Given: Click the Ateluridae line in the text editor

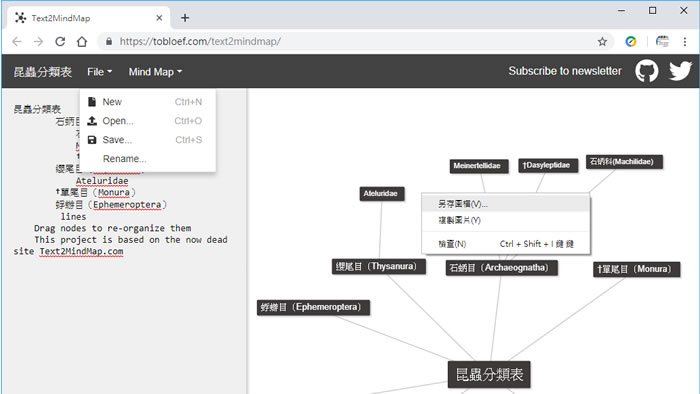Looking at the screenshot, I should tap(102, 181).
